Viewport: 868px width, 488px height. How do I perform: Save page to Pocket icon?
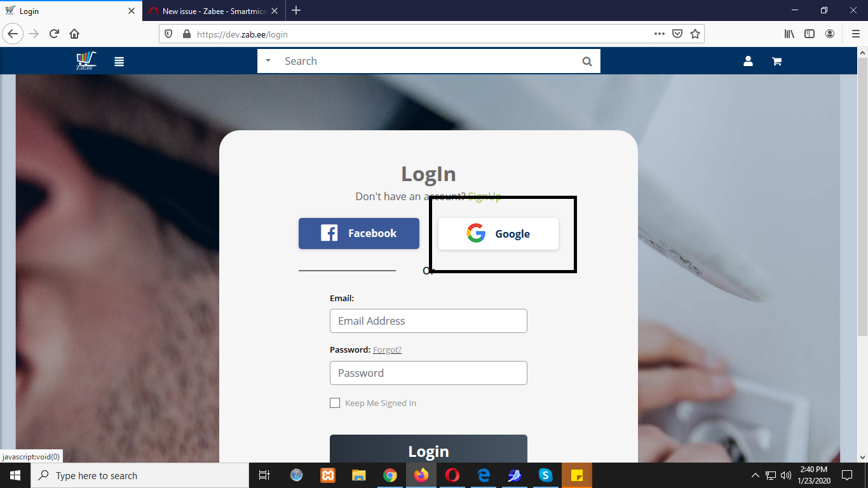pyautogui.click(x=678, y=34)
